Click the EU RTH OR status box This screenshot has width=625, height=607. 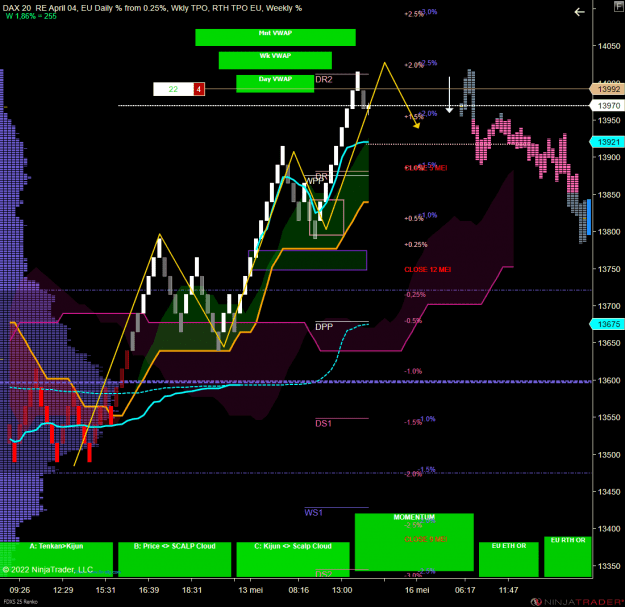point(568,556)
